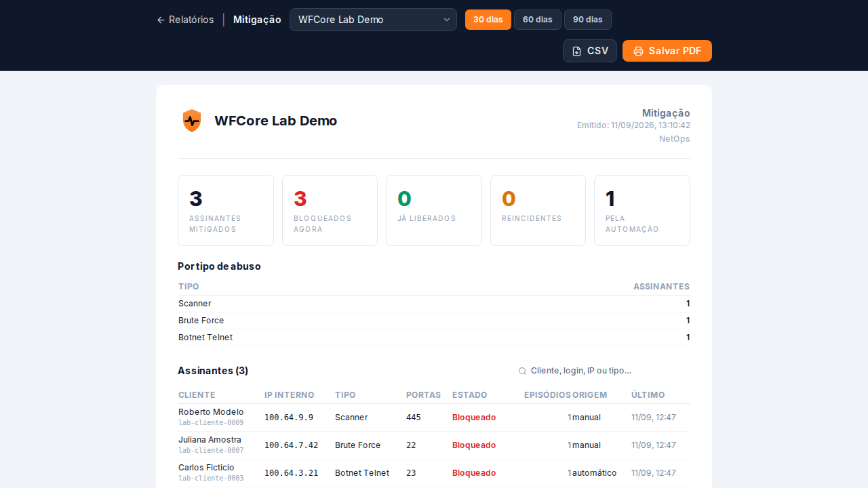Click the Botnet Telnet row in Por tipo de abuso
The height and width of the screenshot is (488, 868).
(x=434, y=338)
